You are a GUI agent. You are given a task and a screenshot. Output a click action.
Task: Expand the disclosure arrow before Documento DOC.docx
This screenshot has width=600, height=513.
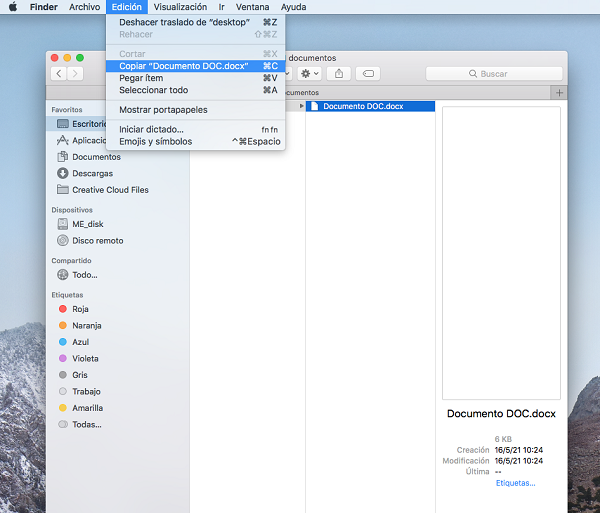coord(302,106)
